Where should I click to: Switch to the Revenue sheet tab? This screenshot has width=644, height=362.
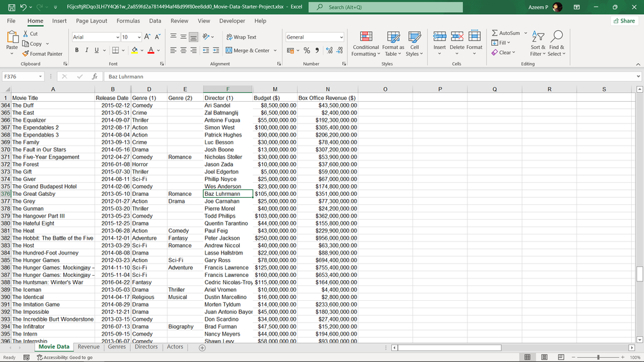click(x=88, y=347)
